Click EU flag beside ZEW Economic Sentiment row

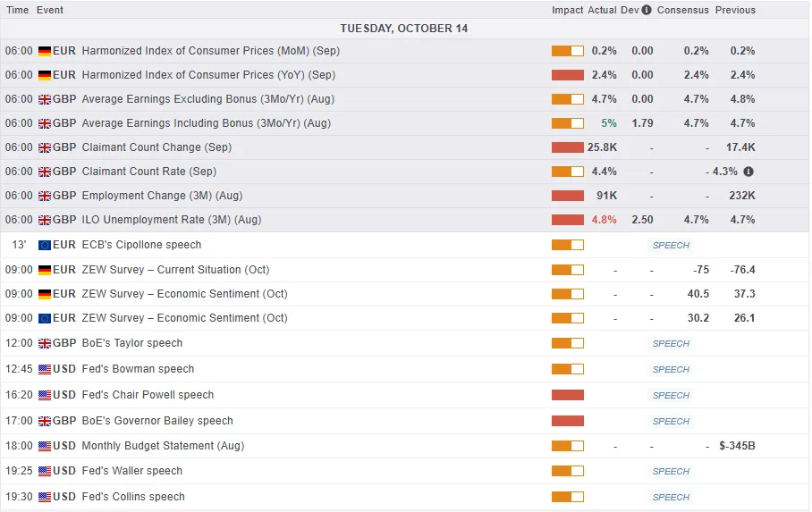(x=44, y=318)
